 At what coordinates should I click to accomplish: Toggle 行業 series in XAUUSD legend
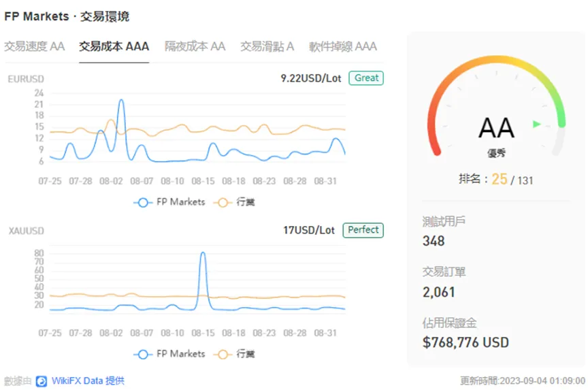click(x=234, y=354)
